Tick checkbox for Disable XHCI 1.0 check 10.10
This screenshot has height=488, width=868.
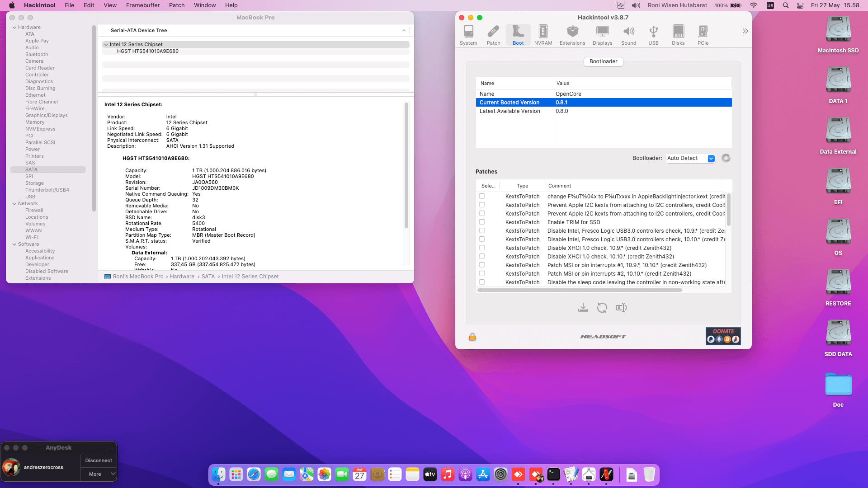tap(482, 257)
